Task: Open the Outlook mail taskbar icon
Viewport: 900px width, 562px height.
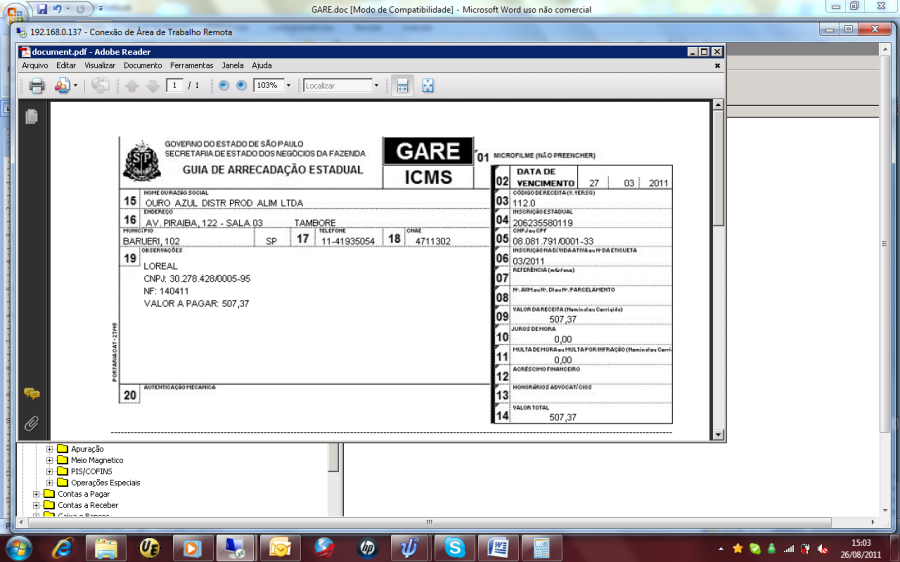Action: (x=280, y=548)
